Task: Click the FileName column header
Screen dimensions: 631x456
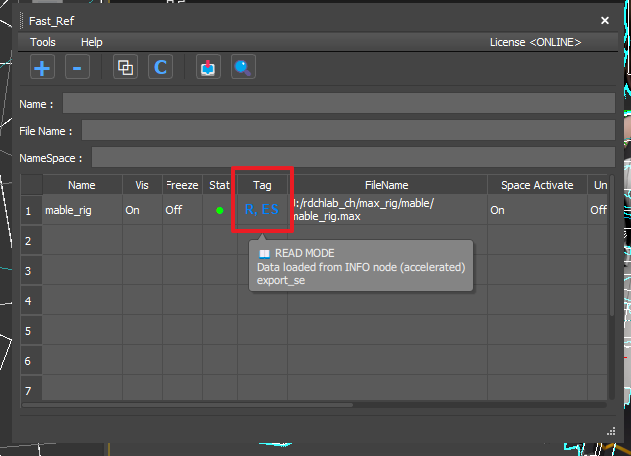Action: coord(386,185)
